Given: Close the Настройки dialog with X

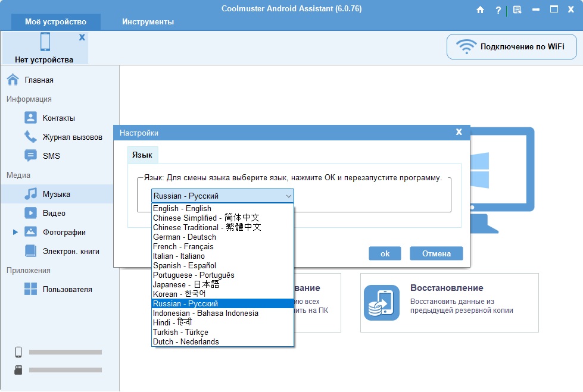Looking at the screenshot, I should point(459,132).
